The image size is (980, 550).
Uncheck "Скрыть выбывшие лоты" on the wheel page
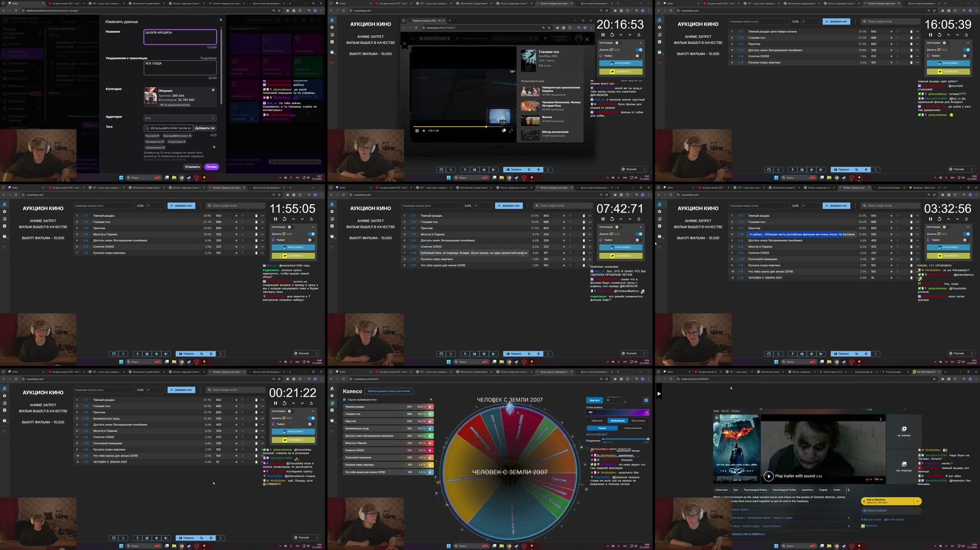pos(344,400)
